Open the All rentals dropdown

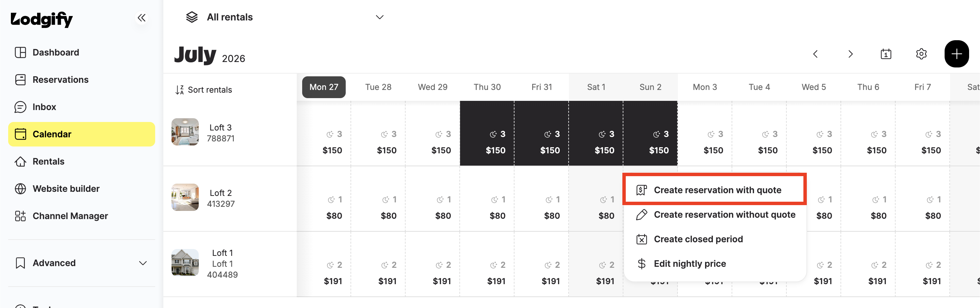tap(284, 17)
